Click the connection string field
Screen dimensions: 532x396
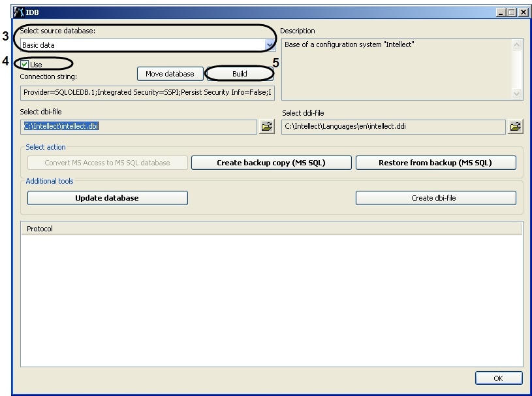pos(148,93)
